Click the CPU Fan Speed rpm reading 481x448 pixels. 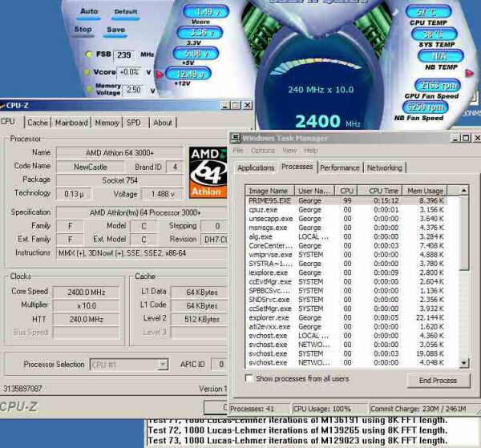(x=438, y=85)
